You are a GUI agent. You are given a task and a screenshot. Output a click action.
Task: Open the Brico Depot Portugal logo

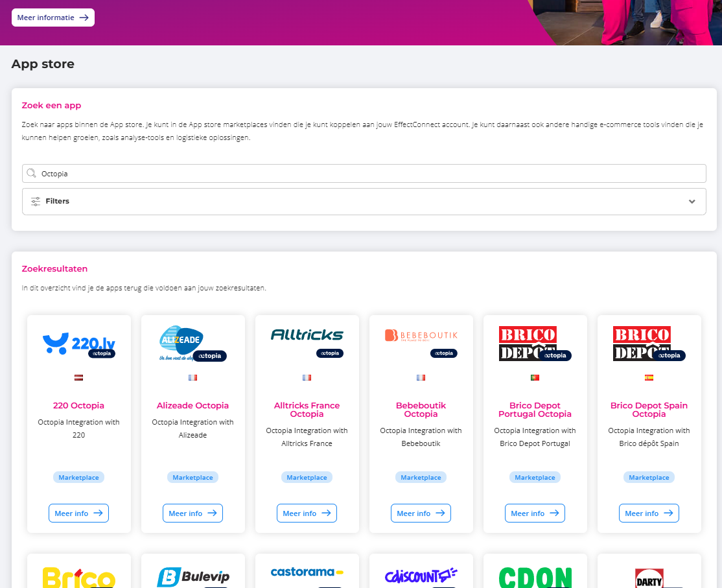tap(535, 344)
